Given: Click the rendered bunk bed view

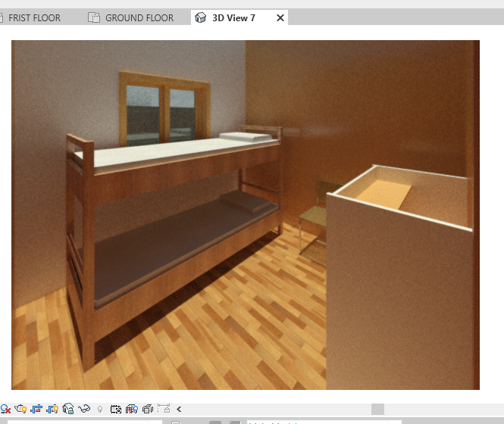Looking at the screenshot, I should pos(246,215).
